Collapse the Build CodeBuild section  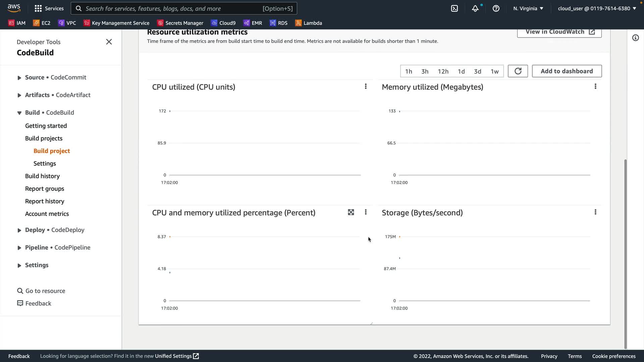(x=19, y=113)
